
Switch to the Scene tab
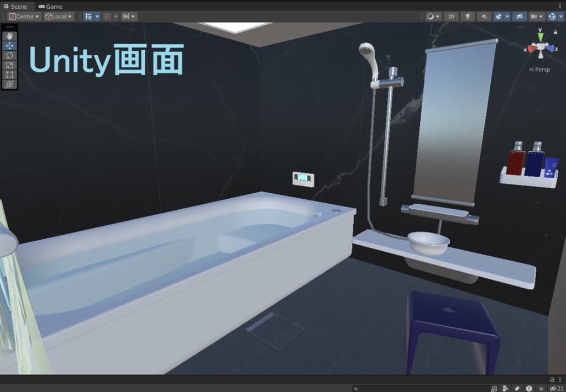(x=15, y=7)
